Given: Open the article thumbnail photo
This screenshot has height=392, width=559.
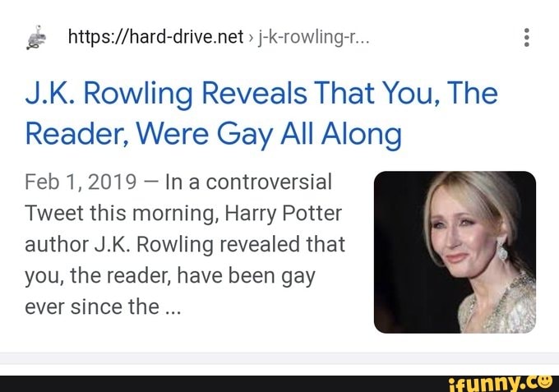Looking at the screenshot, I should click(455, 252).
